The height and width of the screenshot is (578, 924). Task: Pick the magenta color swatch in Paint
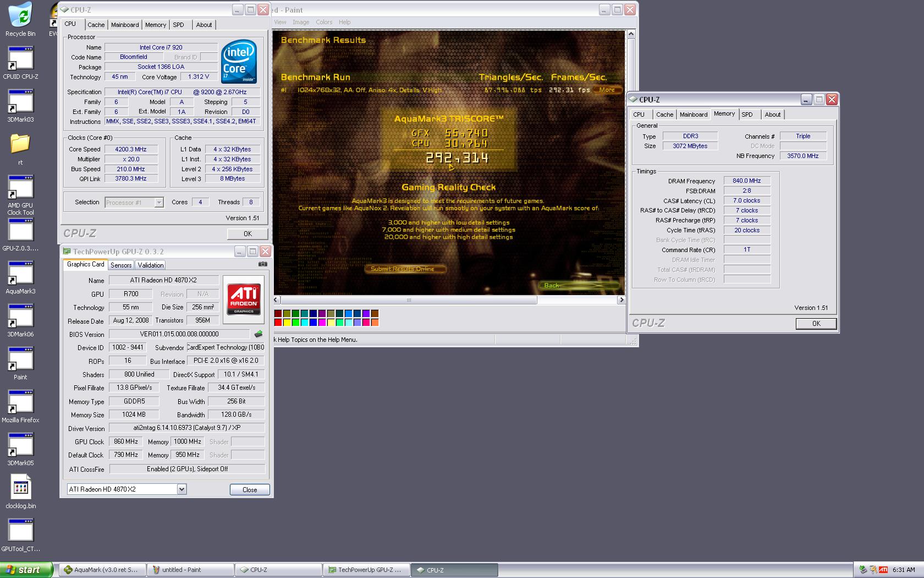pyautogui.click(x=322, y=322)
